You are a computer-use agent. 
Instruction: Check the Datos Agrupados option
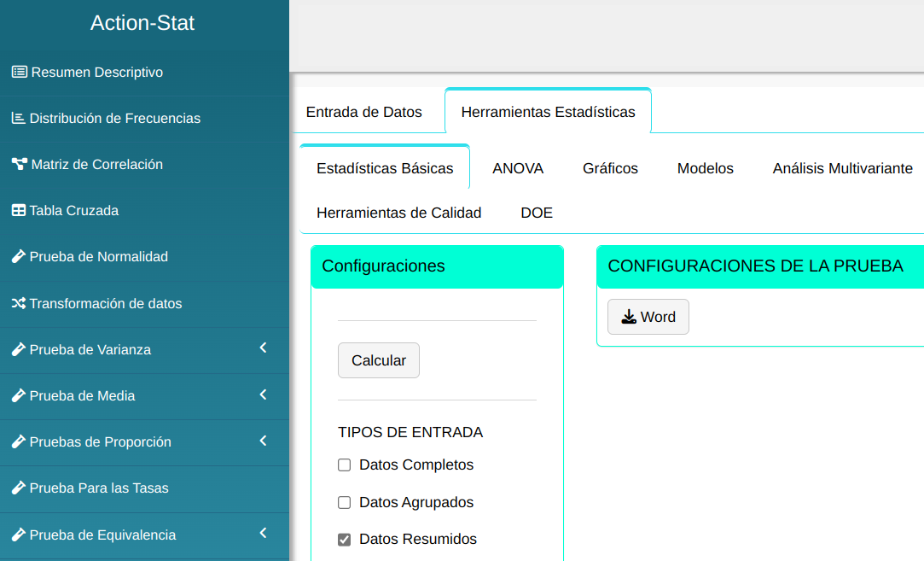[345, 503]
